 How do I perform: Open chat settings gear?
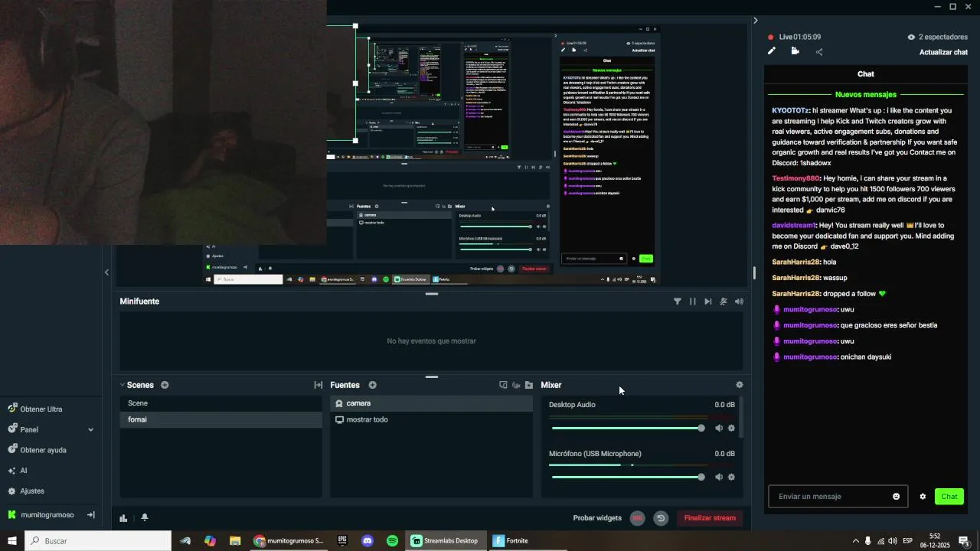click(923, 497)
